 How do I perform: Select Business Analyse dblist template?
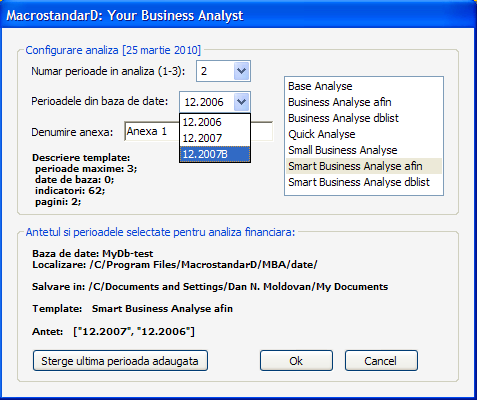click(x=364, y=118)
